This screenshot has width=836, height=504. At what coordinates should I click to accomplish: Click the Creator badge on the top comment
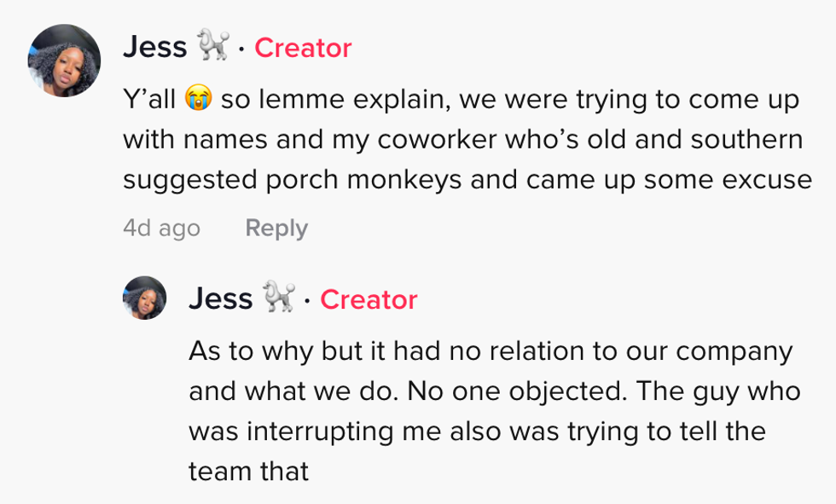pyautogui.click(x=303, y=48)
